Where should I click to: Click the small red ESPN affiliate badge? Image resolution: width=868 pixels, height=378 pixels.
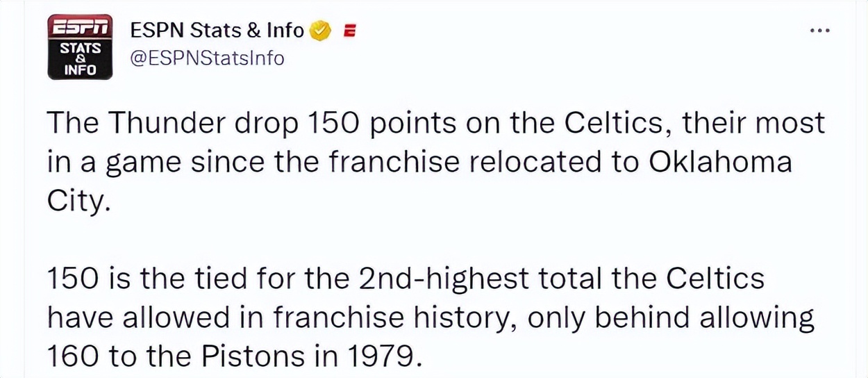[x=351, y=31]
